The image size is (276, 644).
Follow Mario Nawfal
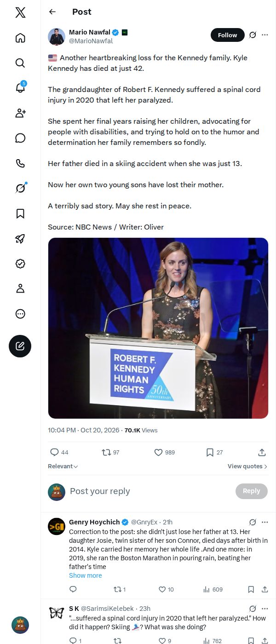coord(227,35)
